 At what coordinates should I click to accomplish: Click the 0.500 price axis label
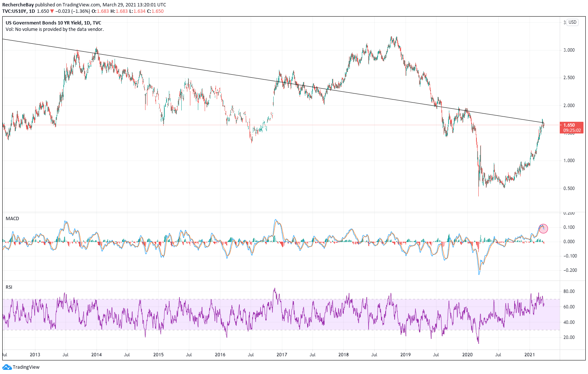tap(569, 189)
